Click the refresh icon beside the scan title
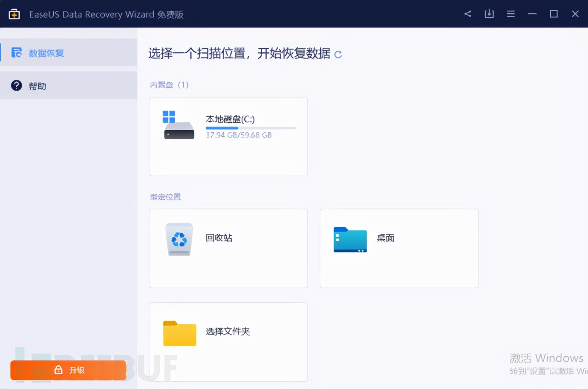 [338, 54]
